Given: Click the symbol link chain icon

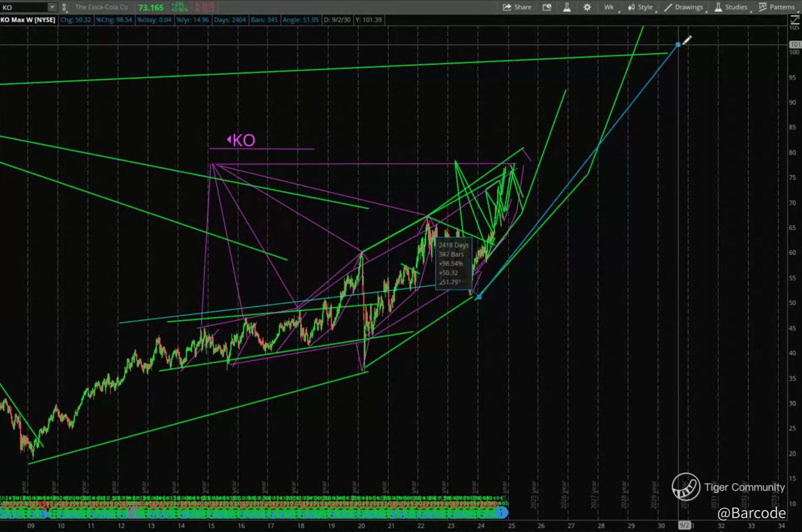Looking at the screenshot, I should pos(64,7).
